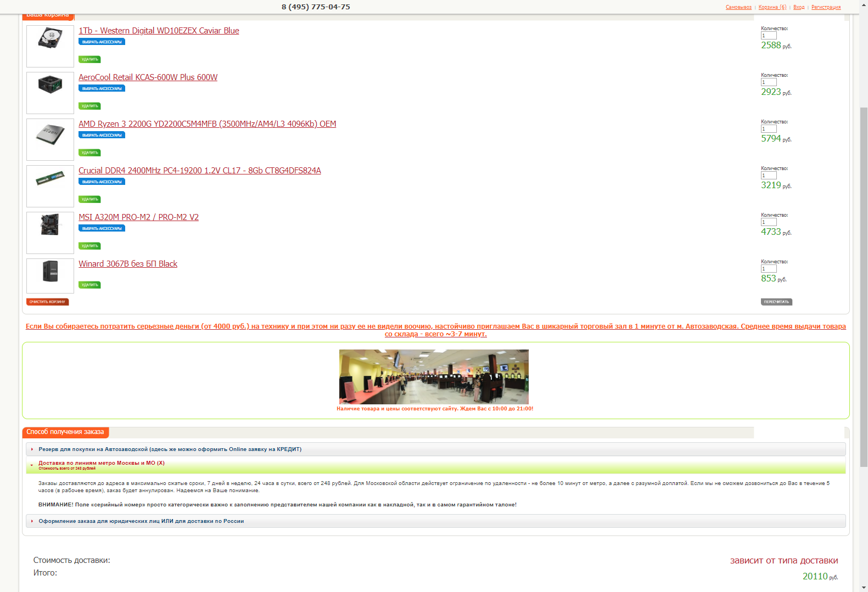Click the Ryzen processor thumbnail
Viewport: 868px width, 592px height.
[50, 139]
